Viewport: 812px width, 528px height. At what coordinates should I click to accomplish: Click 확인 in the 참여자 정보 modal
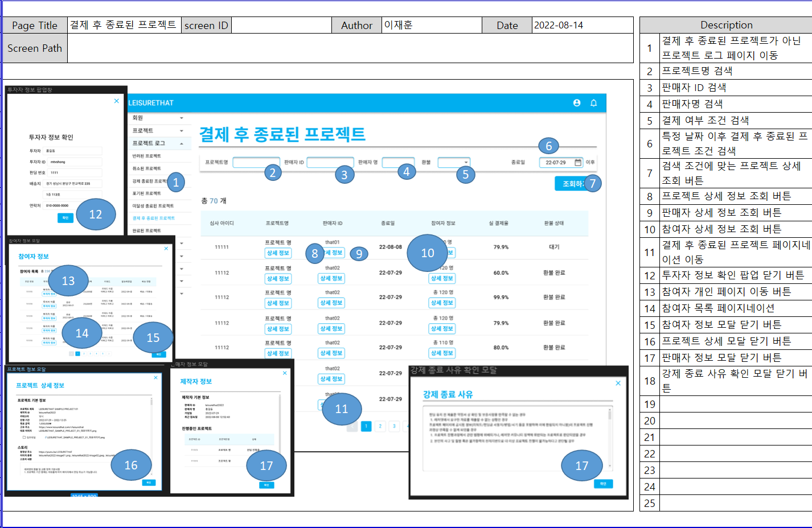(x=159, y=354)
